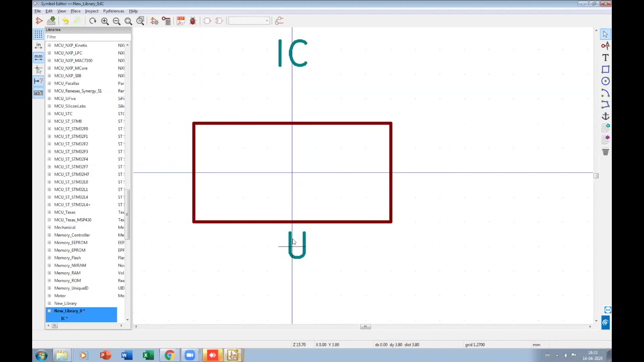Select the Text tool
The width and height of the screenshot is (644, 362).
605,57
